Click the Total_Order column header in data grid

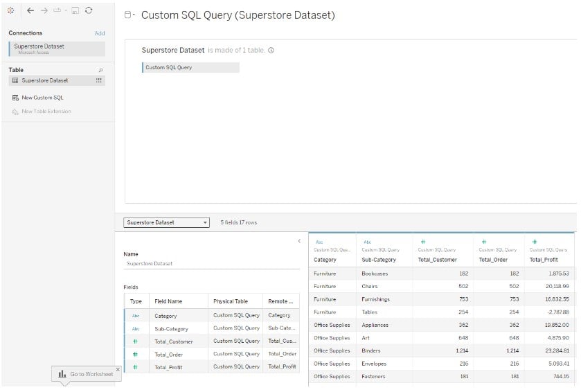[493, 260]
